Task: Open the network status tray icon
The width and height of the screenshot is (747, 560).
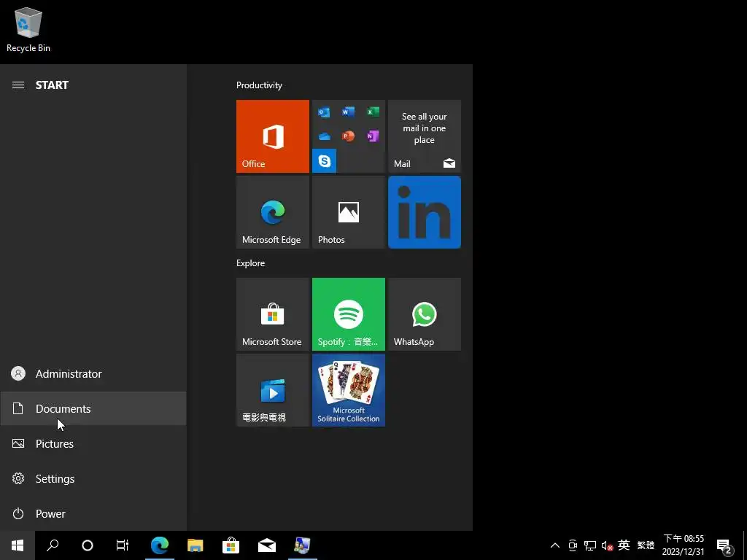Action: click(589, 545)
